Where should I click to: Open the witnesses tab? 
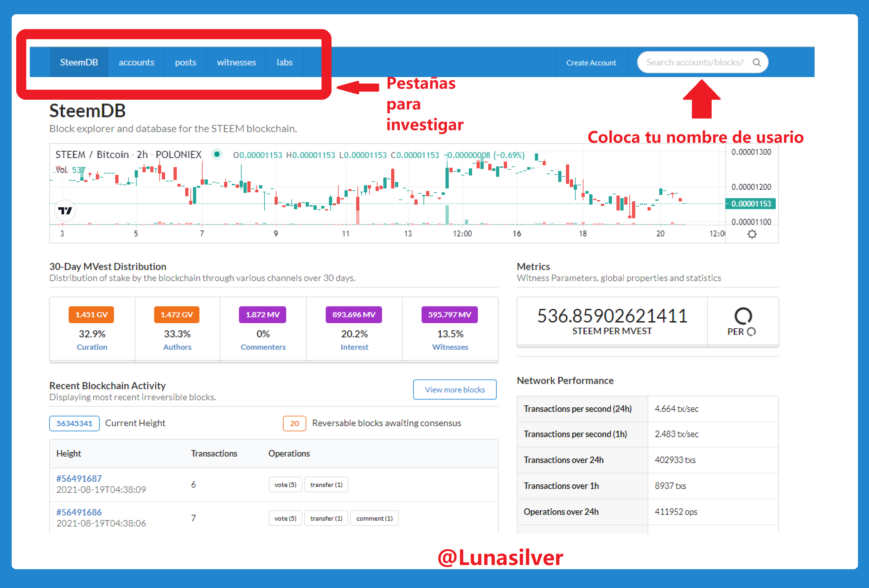[236, 62]
